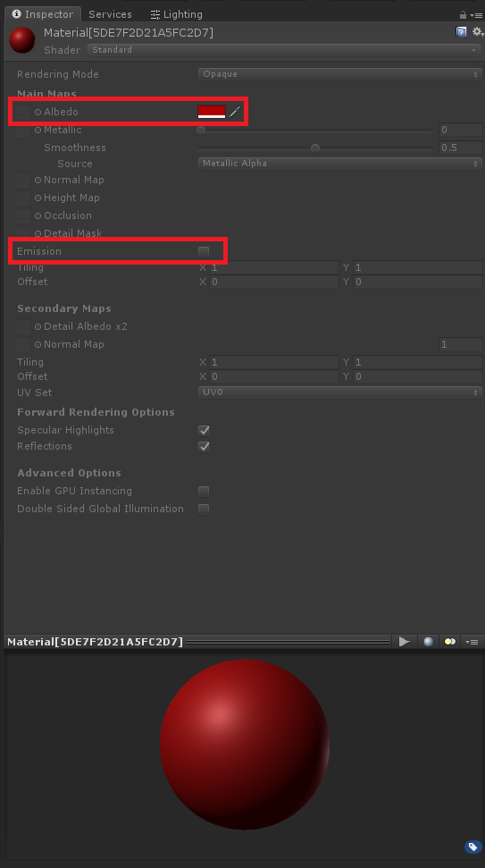
Task: Open the secondary Normal Map picker circle
Action: coord(38,344)
